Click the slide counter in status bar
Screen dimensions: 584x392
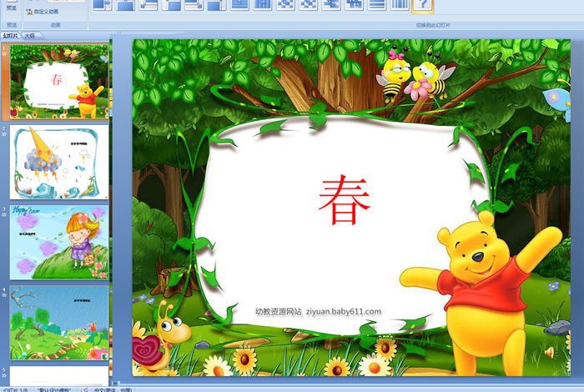[16, 389]
